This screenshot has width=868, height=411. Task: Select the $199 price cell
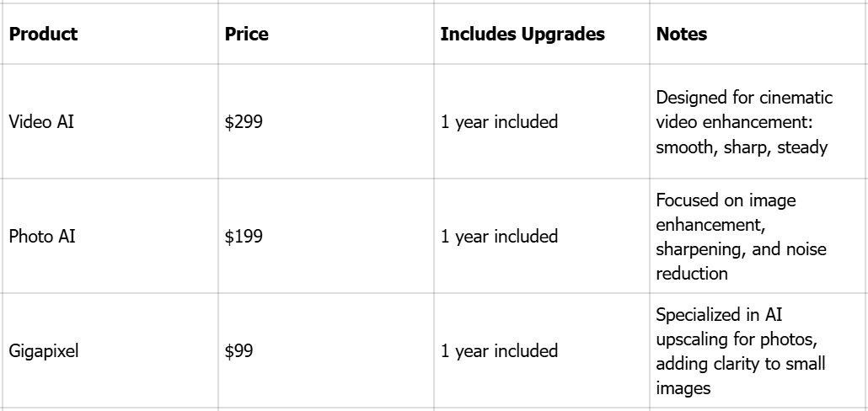(325, 236)
